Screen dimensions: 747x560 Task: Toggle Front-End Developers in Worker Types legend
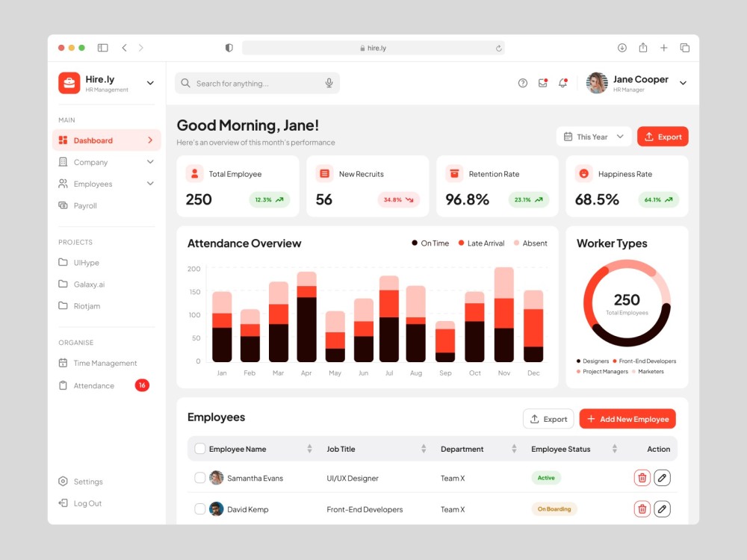point(645,361)
